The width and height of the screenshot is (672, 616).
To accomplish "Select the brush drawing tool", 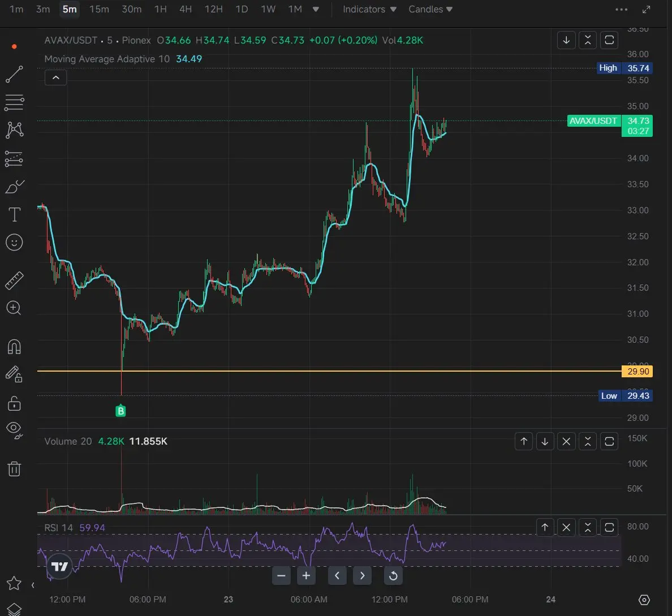I will pyautogui.click(x=14, y=187).
